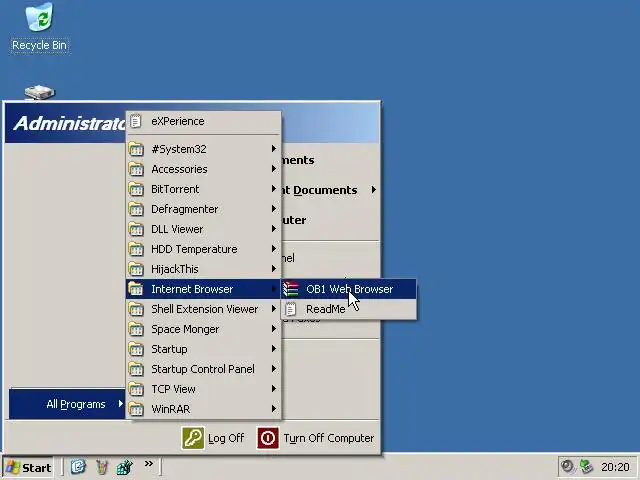Expand the WinRAR submenu arrow
Viewport: 640px width, 480px height.
274,409
